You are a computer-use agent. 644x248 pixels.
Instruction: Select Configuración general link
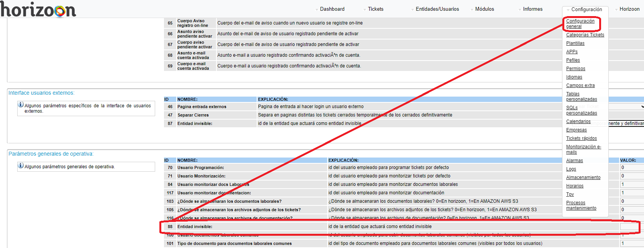(580, 24)
